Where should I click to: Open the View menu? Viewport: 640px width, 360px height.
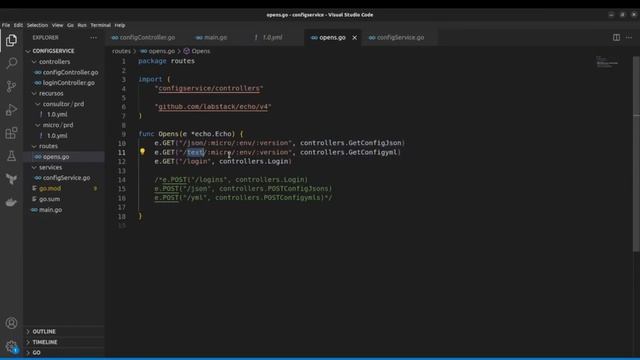coord(57,25)
